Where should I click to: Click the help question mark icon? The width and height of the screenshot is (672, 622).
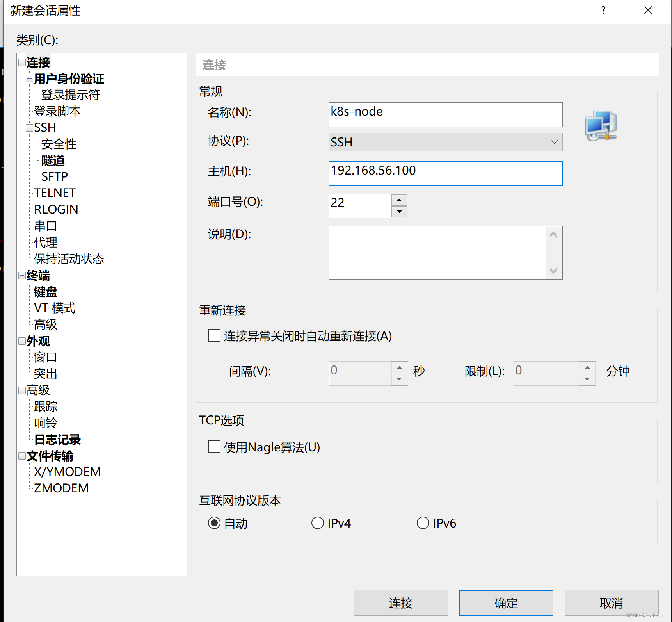click(x=603, y=11)
